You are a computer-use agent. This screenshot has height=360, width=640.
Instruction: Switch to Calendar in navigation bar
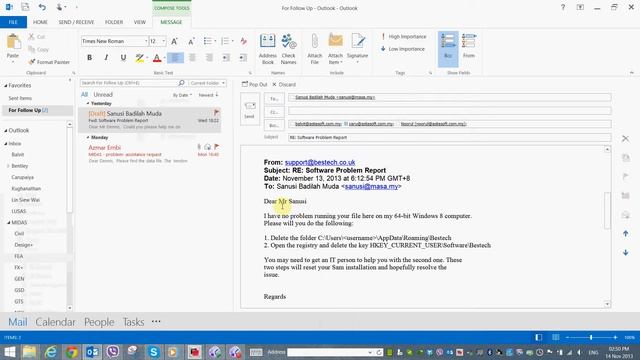coord(55,322)
